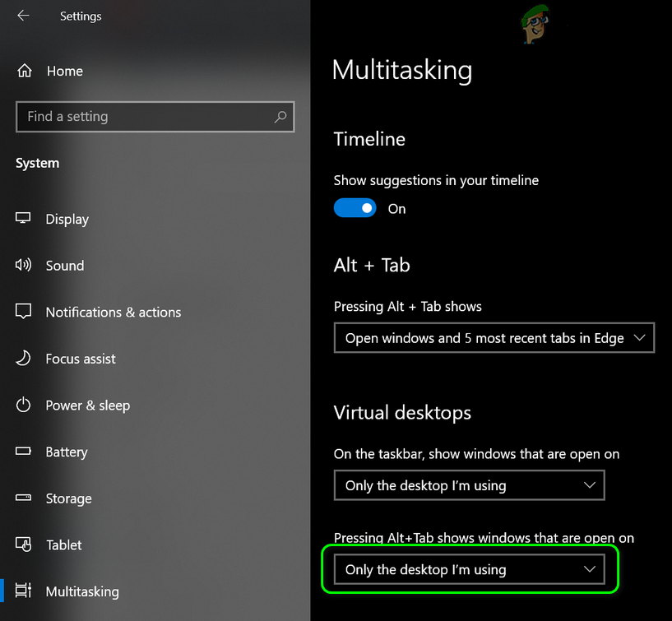Click the search magnifier icon
672x621 pixels.
coord(280,117)
